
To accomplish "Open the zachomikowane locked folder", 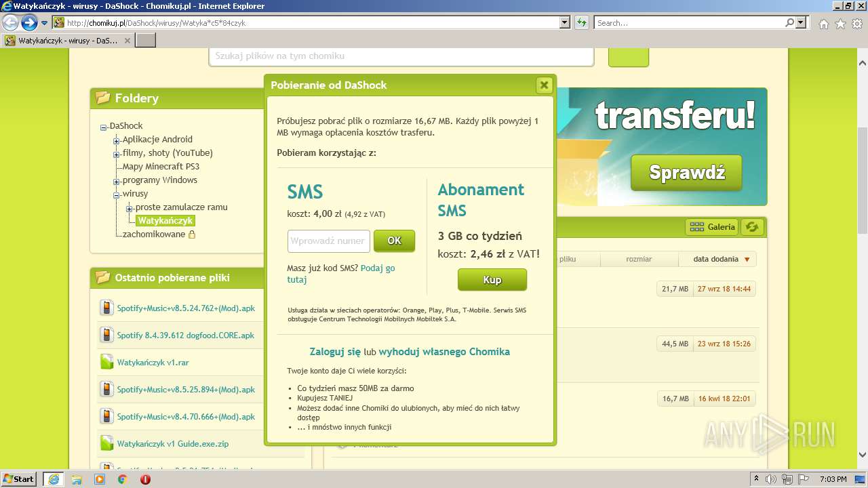I will point(154,234).
